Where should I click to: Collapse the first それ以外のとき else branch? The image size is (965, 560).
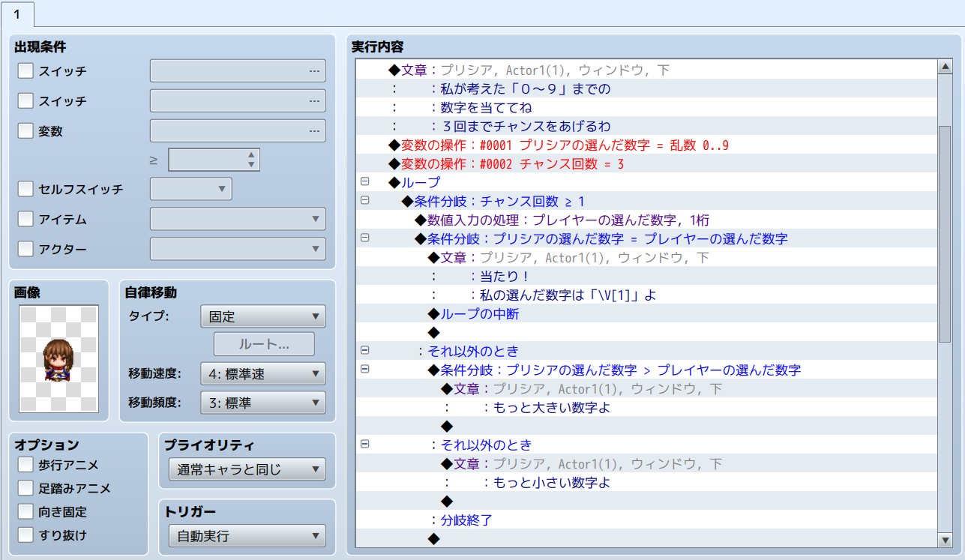pyautogui.click(x=365, y=350)
